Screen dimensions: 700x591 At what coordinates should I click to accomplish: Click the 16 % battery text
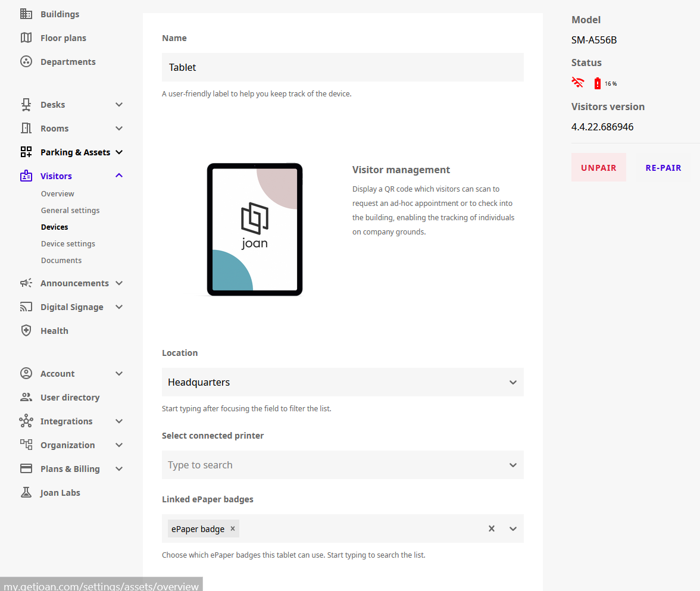pos(611,83)
